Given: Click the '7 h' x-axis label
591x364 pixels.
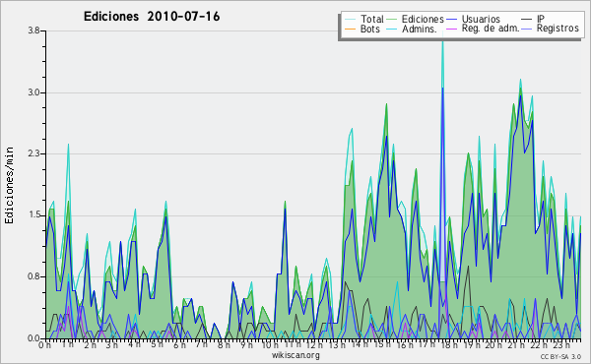Looking at the screenshot, I should pyautogui.click(x=201, y=344).
